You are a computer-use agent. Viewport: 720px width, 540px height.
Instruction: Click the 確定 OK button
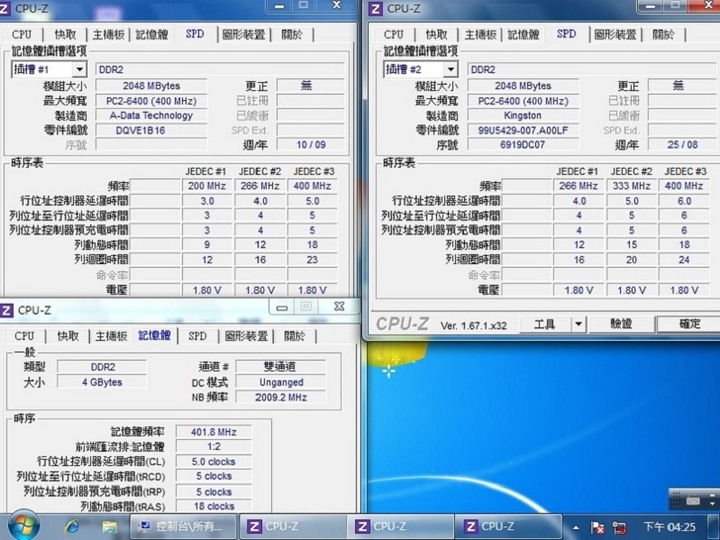coord(689,324)
